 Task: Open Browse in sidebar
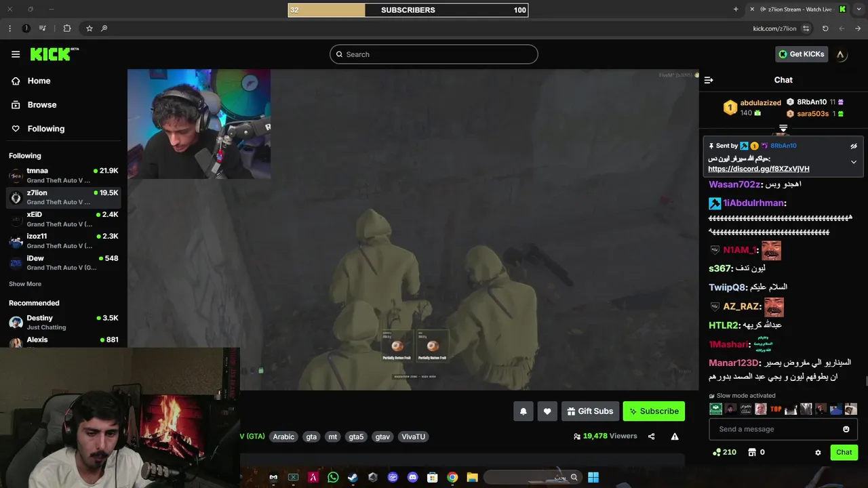(34, 105)
